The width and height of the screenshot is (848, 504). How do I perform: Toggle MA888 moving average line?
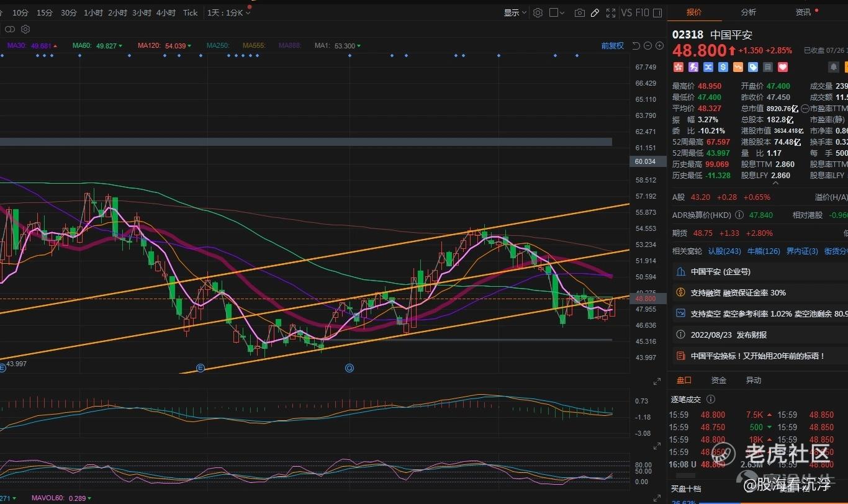[x=290, y=45]
